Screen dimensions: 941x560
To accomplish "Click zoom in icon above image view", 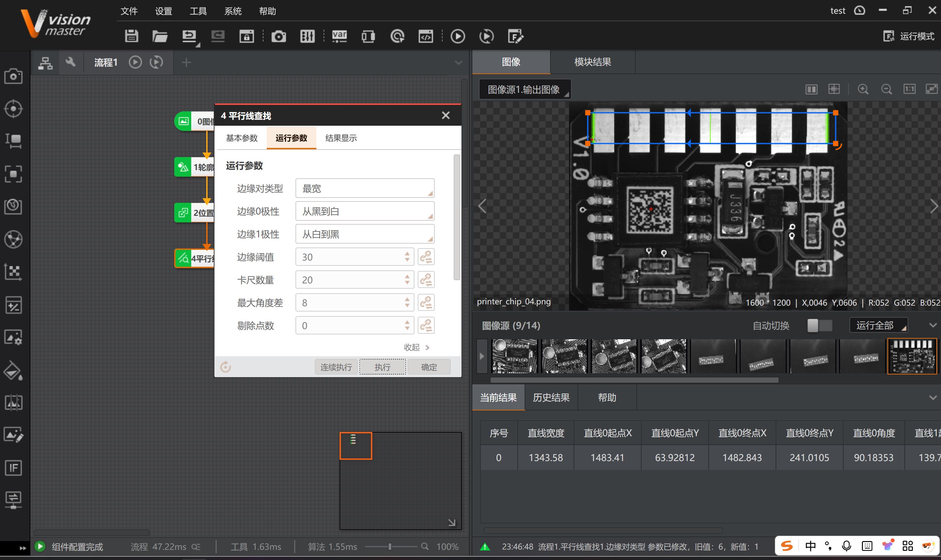I will [863, 89].
